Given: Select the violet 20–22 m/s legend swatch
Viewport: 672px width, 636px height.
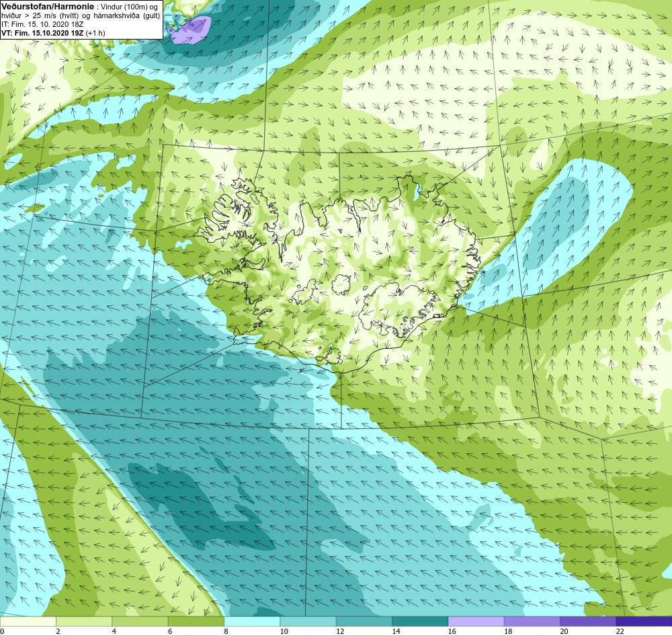Looking at the screenshot, I should click(588, 621).
